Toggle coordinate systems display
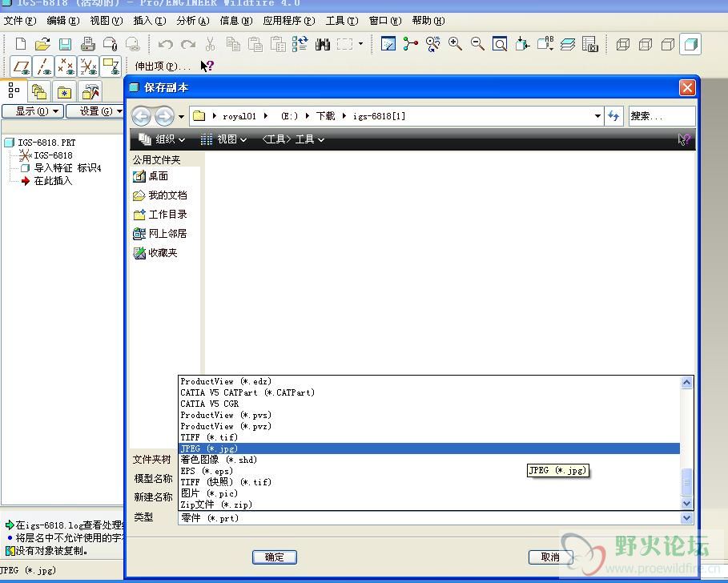 point(88,66)
